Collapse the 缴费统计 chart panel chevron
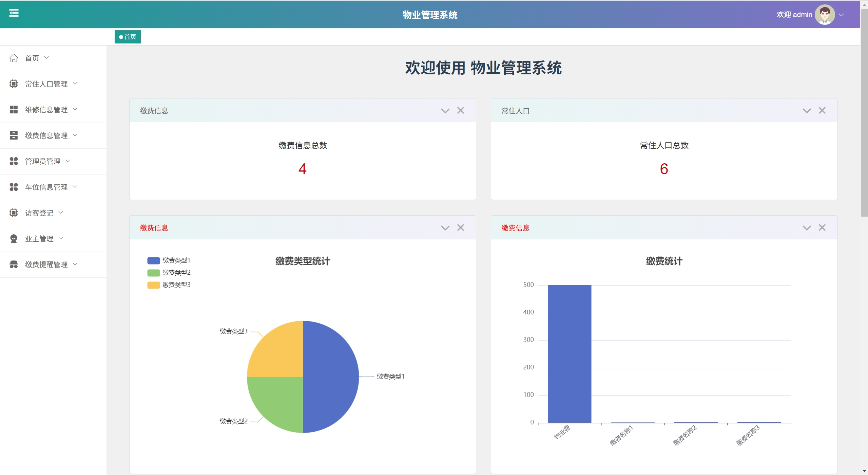 (807, 228)
